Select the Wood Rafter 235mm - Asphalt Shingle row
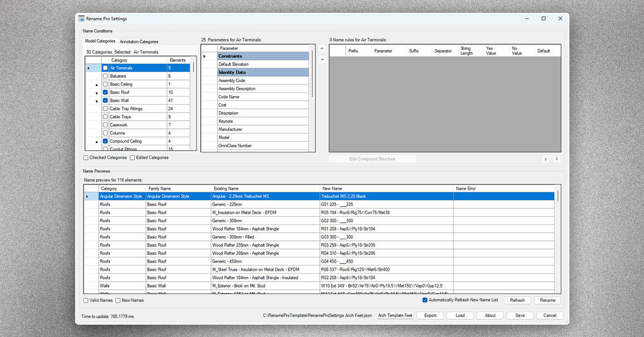Image resolution: width=644 pixels, height=337 pixels. tap(319, 245)
